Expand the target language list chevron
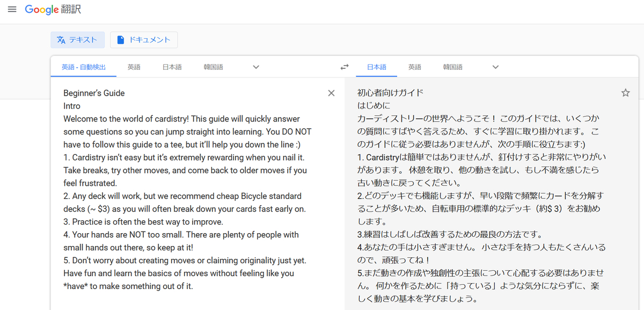644x310 pixels. (495, 67)
